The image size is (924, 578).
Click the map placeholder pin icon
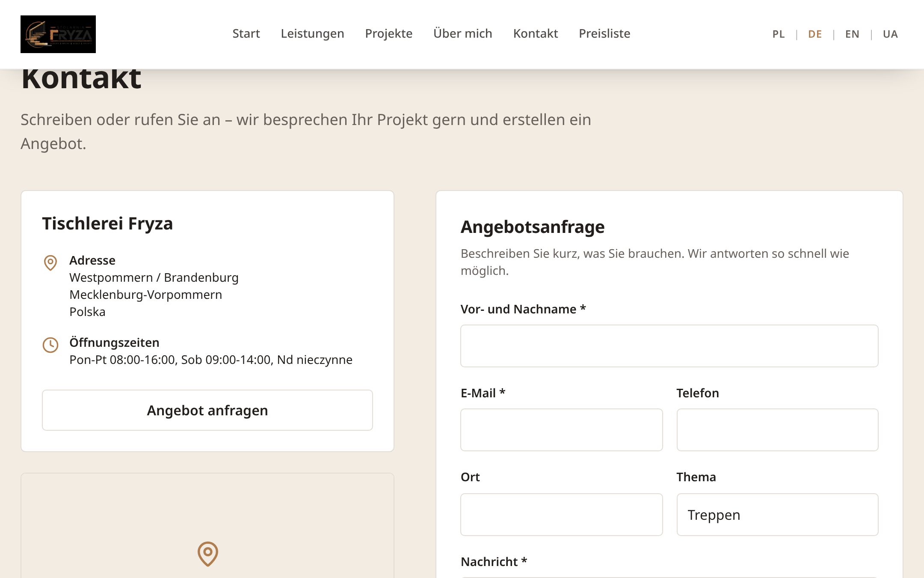tap(207, 554)
